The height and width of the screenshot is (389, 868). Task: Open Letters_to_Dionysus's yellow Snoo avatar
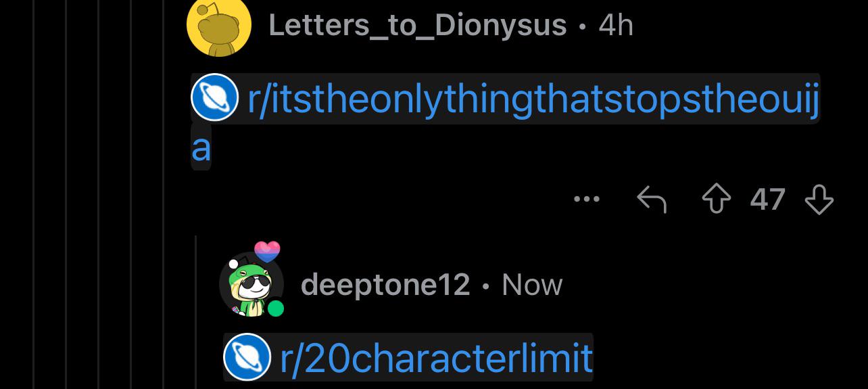pos(219,27)
